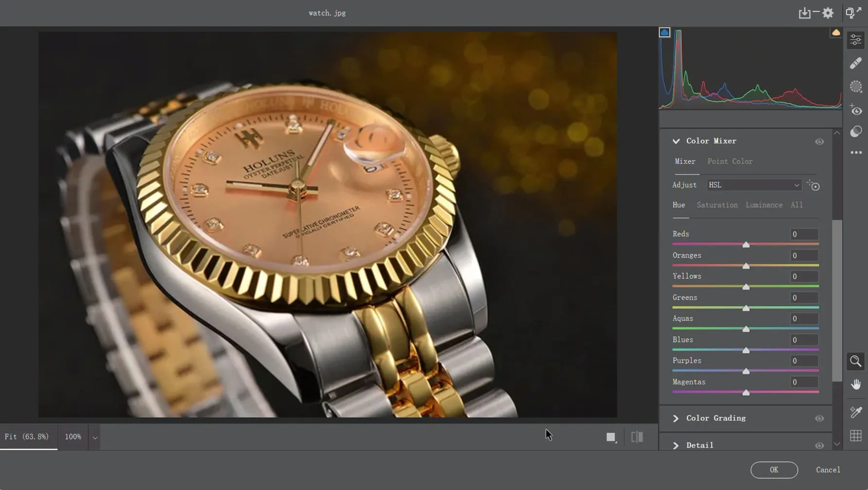Select the Zoom tool
Viewport: 868px width, 490px height.
pyautogui.click(x=856, y=361)
